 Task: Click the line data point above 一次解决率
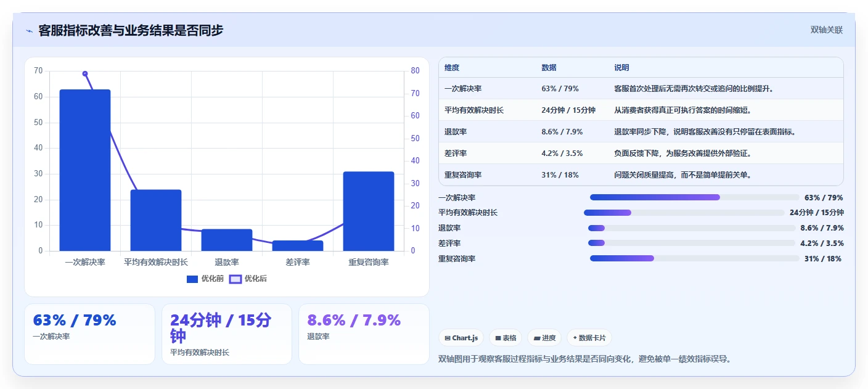point(85,73)
